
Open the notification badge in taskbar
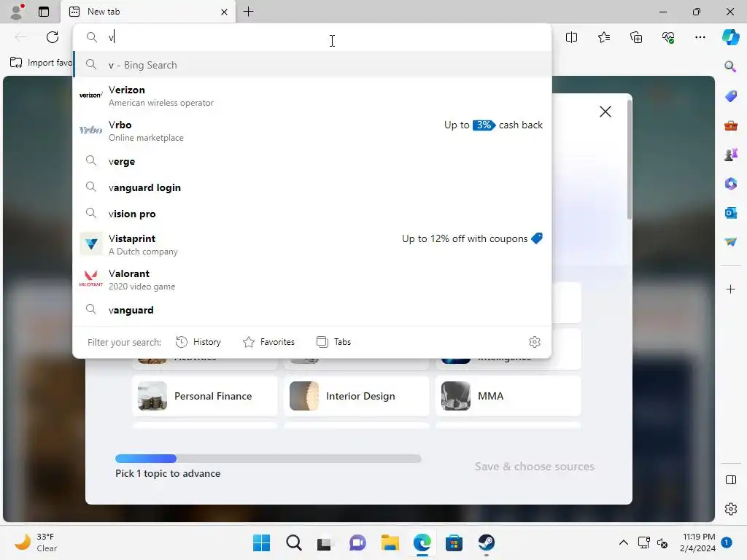tap(727, 542)
